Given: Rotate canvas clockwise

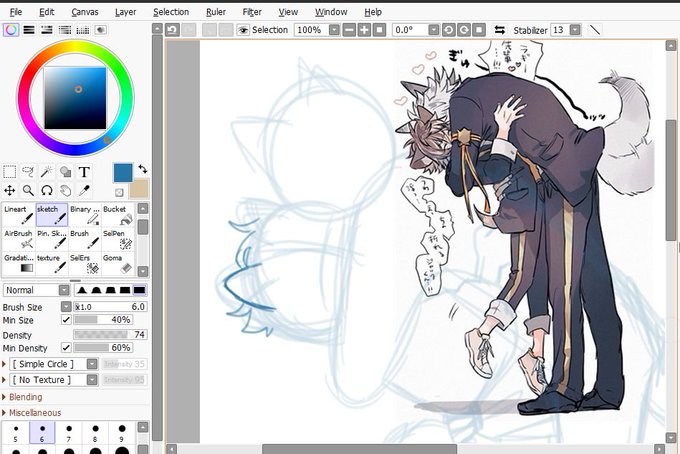Looking at the screenshot, I should pyautogui.click(x=464, y=30).
